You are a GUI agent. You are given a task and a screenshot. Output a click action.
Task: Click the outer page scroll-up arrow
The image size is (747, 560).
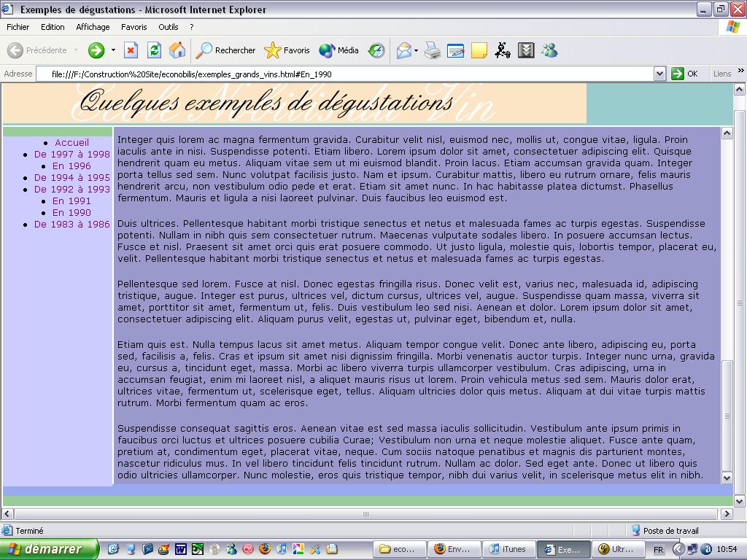(x=740, y=89)
